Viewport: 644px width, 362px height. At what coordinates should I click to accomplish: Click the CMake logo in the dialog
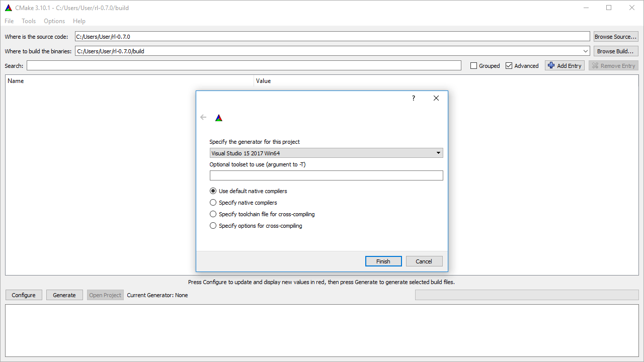coord(218,117)
